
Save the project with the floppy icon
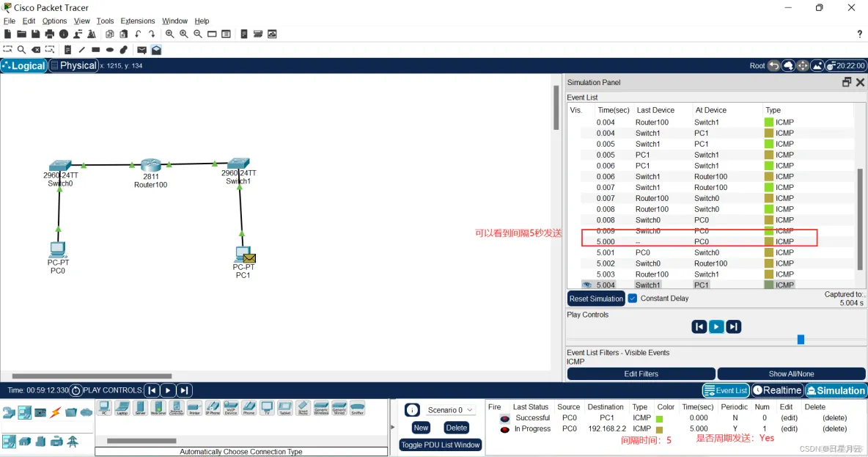35,34
